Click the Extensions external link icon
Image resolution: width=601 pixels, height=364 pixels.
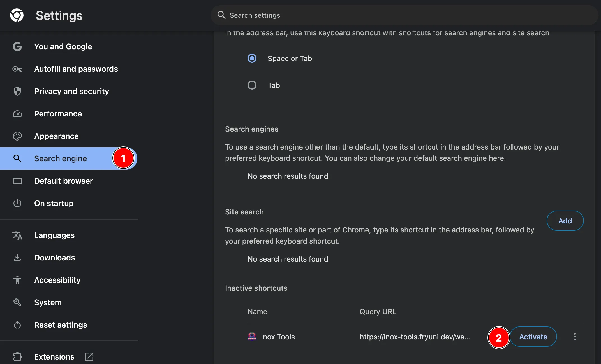pyautogui.click(x=89, y=356)
